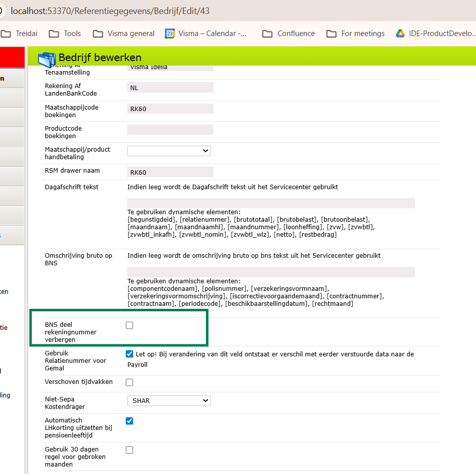Click the Rekening Af Tenaamstelling field
Screen dimensions: 476x474
click(170, 68)
